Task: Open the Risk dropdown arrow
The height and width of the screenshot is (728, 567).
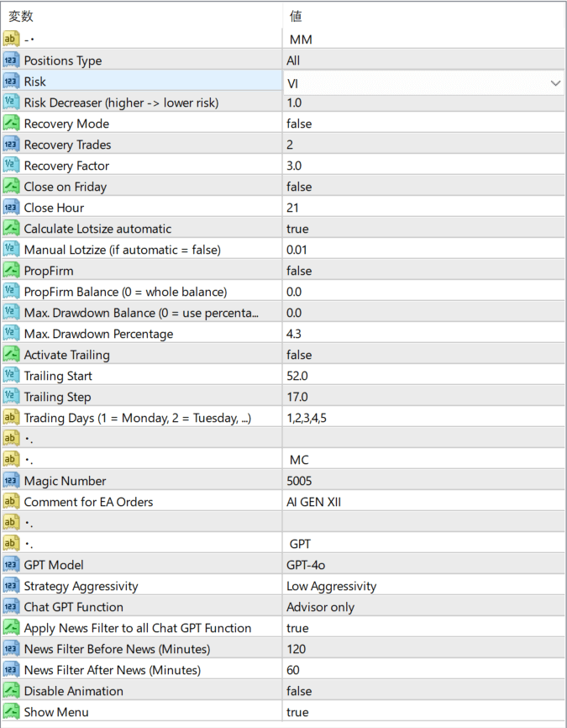Action: tap(554, 82)
